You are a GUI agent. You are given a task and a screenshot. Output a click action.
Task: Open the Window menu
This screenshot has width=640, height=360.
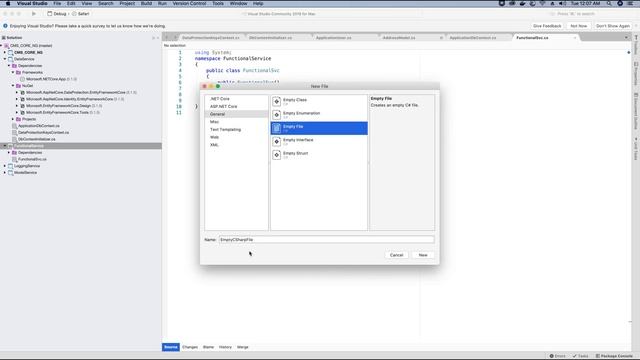(x=238, y=3)
